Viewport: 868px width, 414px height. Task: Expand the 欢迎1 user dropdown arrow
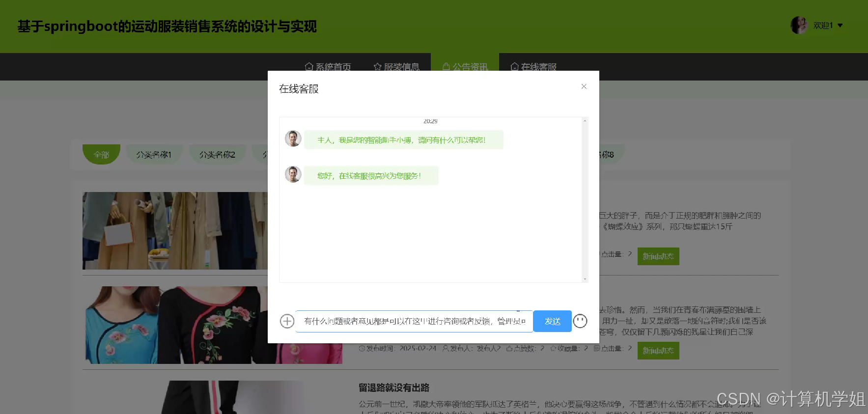(x=840, y=26)
